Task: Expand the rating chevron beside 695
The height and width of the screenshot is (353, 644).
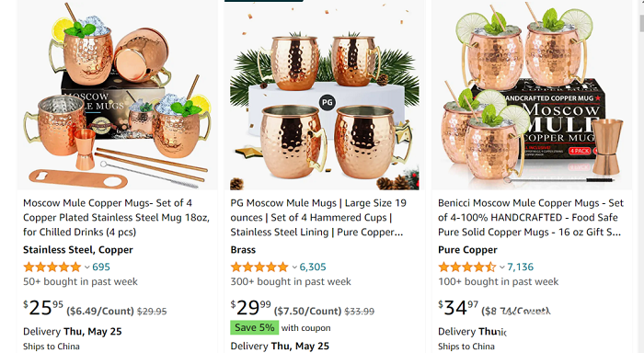Action: pos(87,268)
